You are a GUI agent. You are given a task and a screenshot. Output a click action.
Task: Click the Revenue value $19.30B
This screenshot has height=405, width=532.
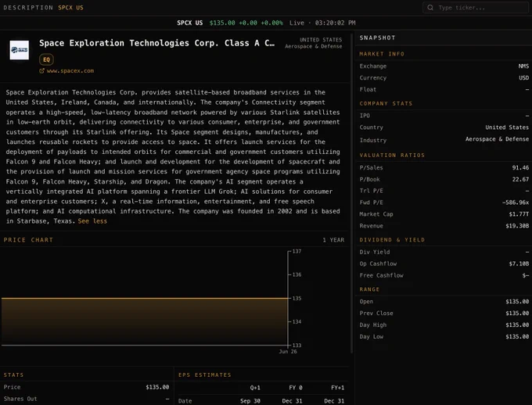(517, 226)
